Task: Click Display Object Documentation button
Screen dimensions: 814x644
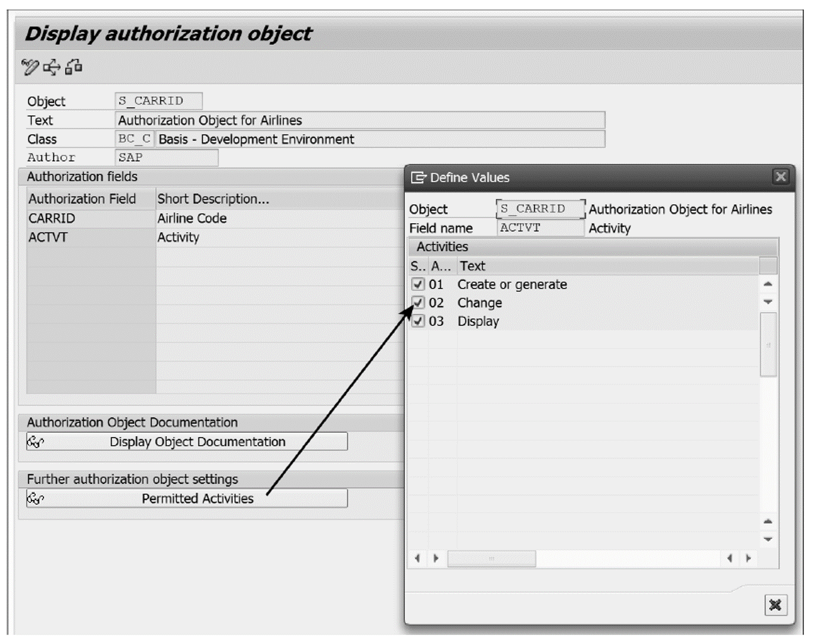Action: 197,441
